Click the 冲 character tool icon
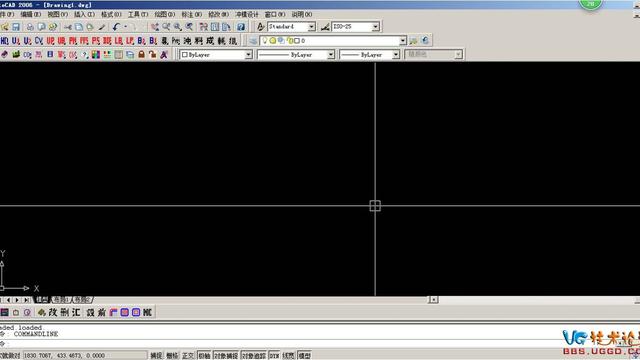 click(187, 41)
